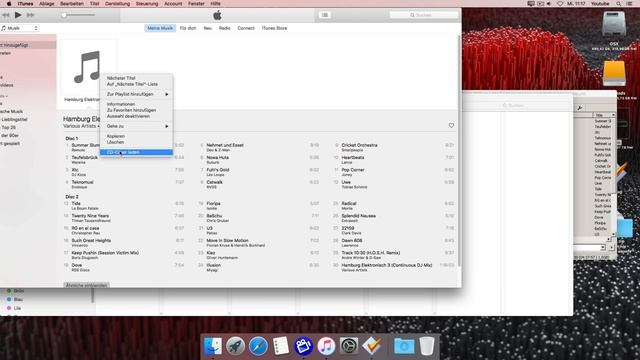Expand Zur Playlist hinzufügen submenu
Screen dimensions: 640x360
pos(136,94)
